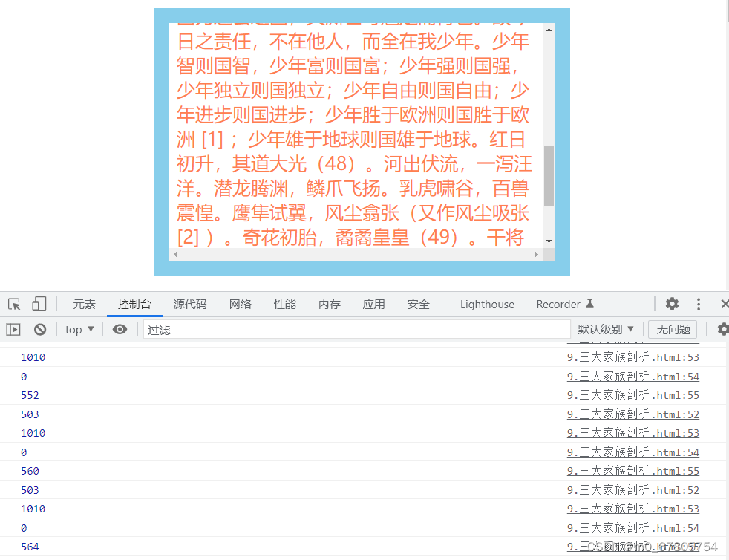Screen dimensions: 729x560
Task: Open the 默认级别 log level dropdown
Action: [605, 328]
